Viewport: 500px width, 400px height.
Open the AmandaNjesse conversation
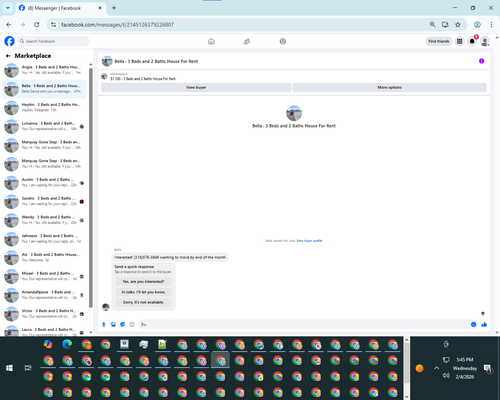44,295
